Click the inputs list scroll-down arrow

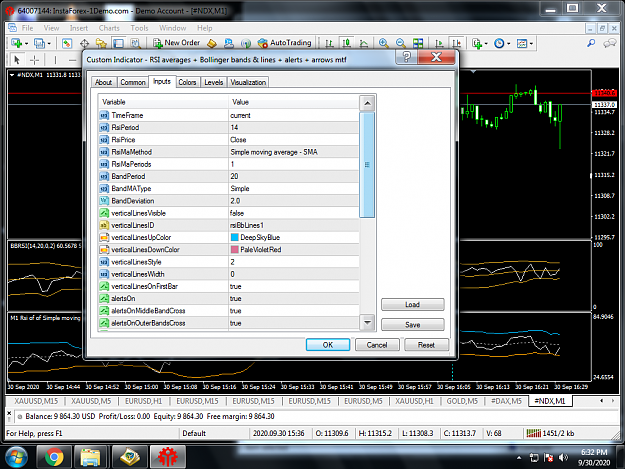367,322
